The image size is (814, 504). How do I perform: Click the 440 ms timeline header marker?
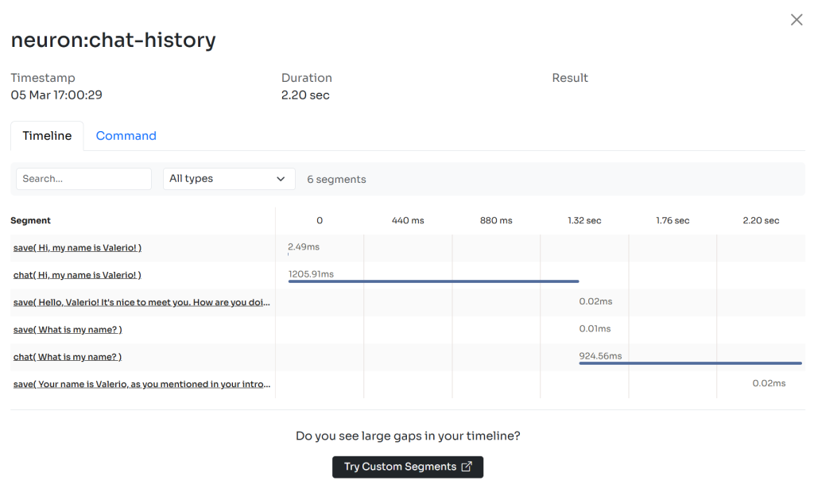point(408,220)
